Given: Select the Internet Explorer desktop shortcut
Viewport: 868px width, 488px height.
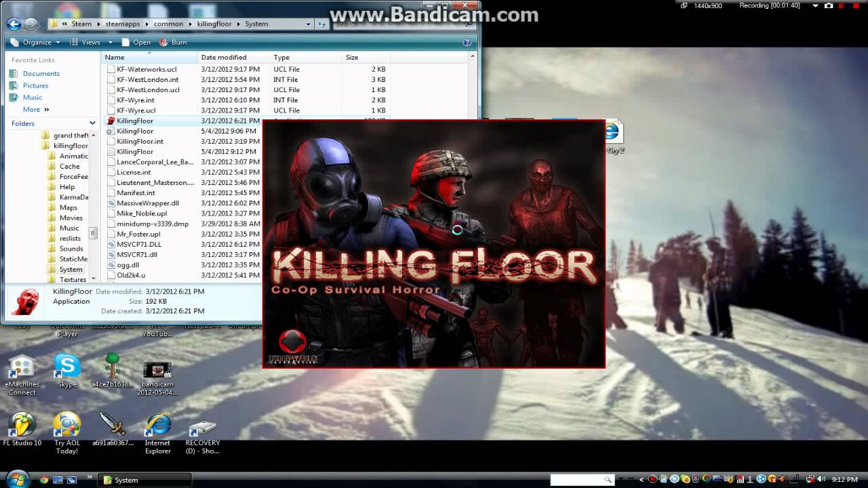Looking at the screenshot, I should click(x=158, y=434).
